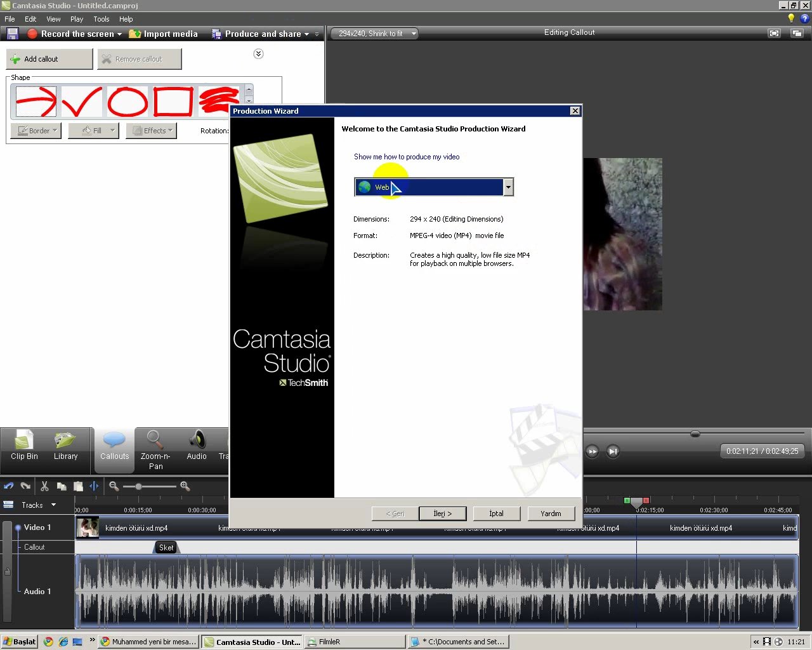Click the Yardım help button

pos(551,514)
